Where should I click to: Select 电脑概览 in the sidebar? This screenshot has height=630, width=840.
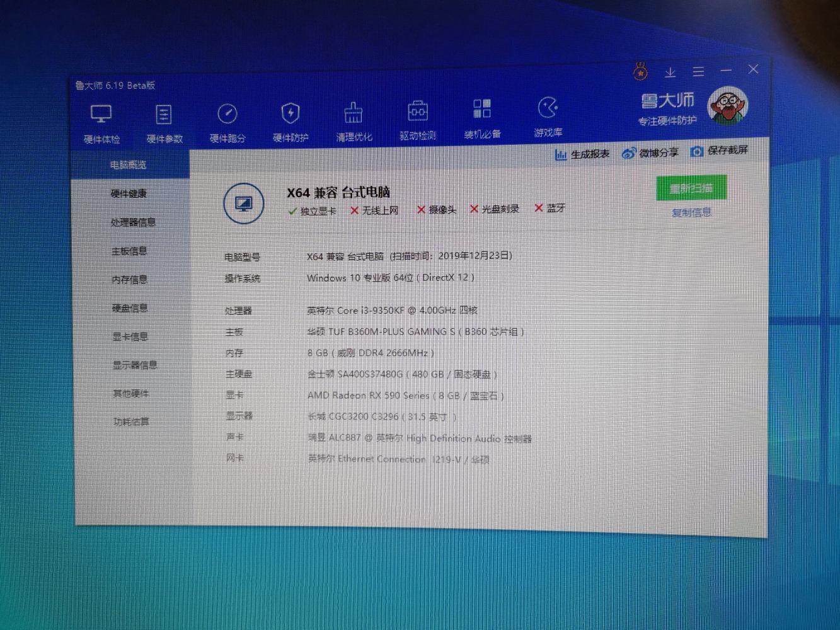tap(128, 165)
